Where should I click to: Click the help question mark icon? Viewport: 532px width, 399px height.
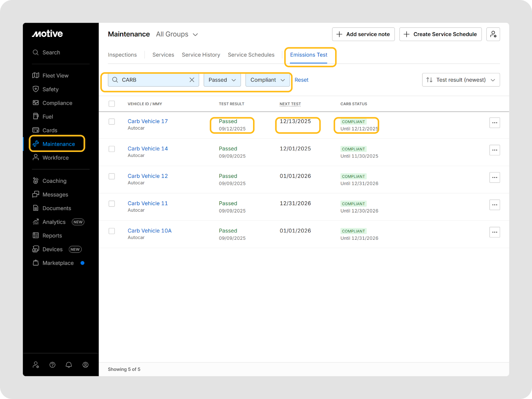pyautogui.click(x=53, y=365)
